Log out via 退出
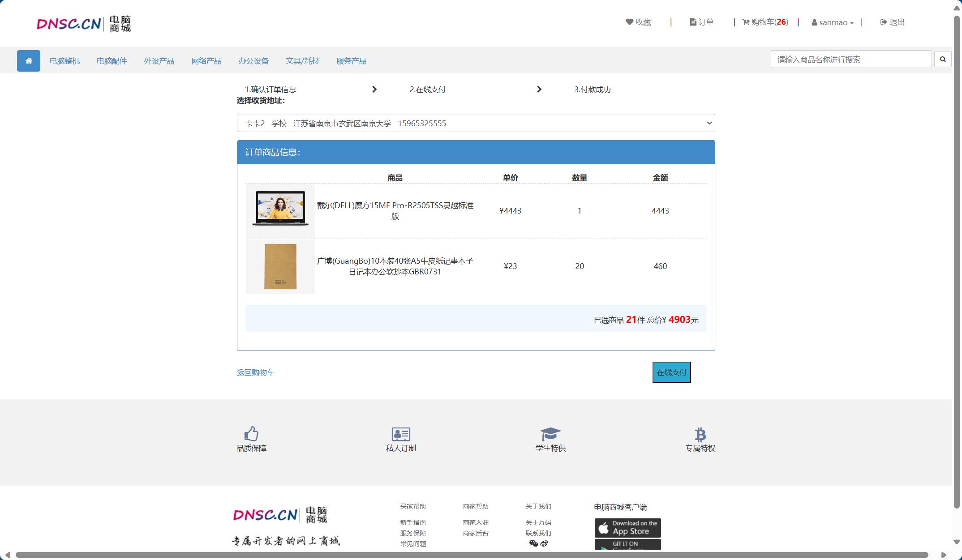 click(x=893, y=22)
